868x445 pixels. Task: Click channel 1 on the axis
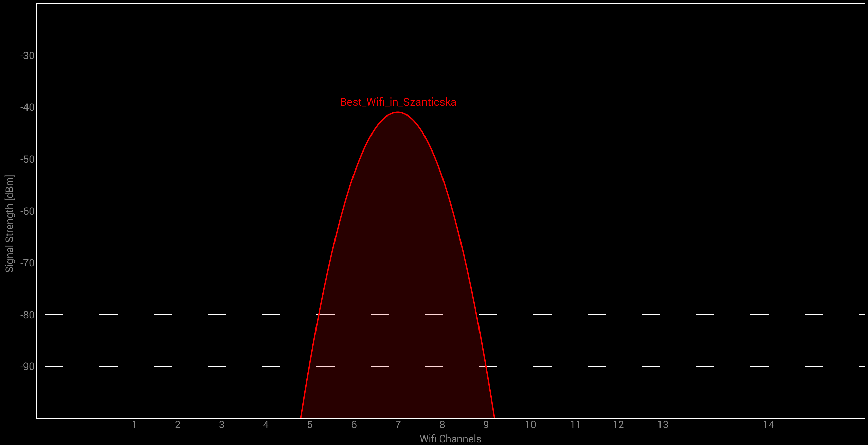134,425
